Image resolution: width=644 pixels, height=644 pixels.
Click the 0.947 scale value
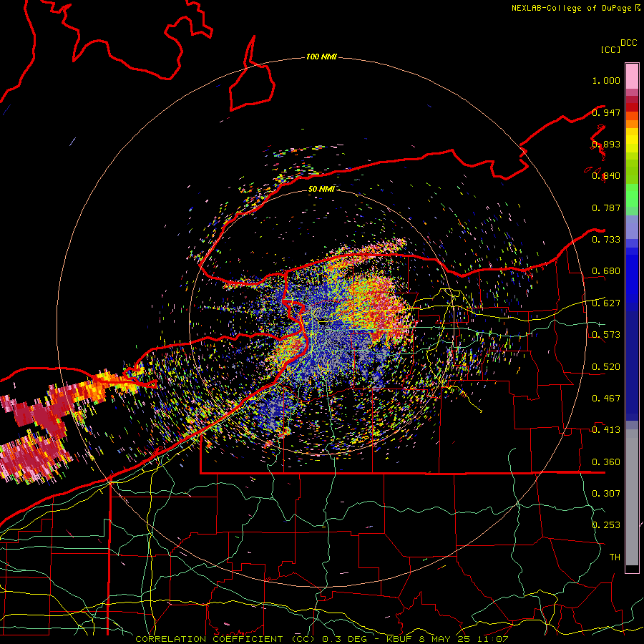pyautogui.click(x=606, y=112)
